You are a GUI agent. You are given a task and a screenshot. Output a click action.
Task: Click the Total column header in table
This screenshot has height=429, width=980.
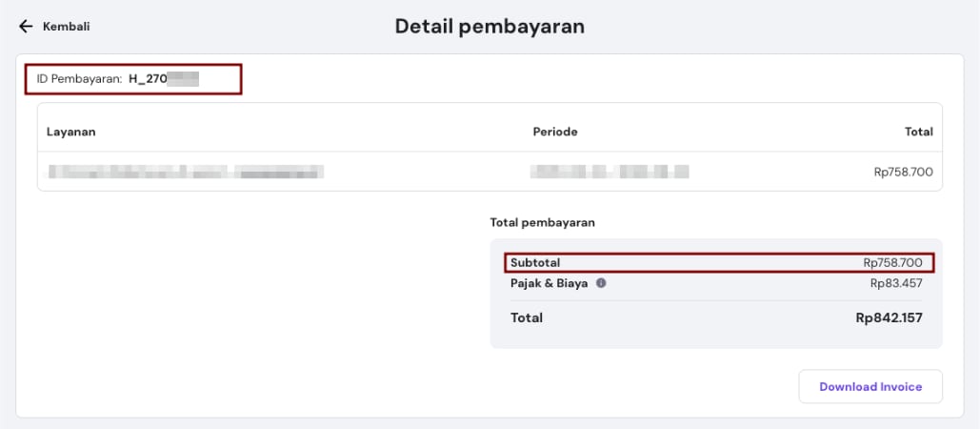pyautogui.click(x=918, y=132)
